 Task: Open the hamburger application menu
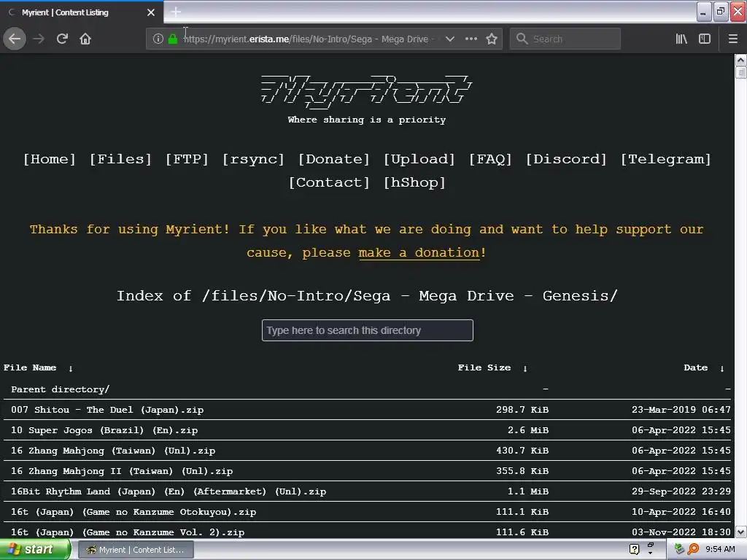pyautogui.click(x=732, y=39)
